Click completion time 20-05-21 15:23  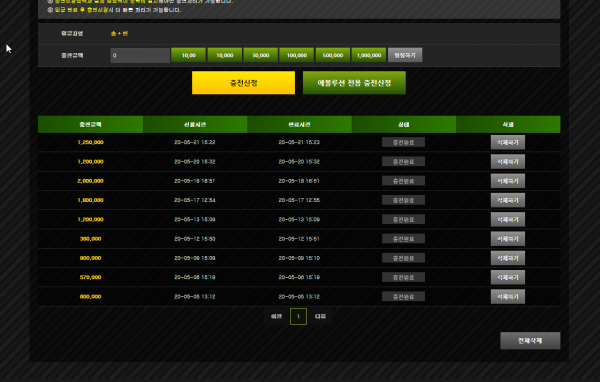(299, 142)
